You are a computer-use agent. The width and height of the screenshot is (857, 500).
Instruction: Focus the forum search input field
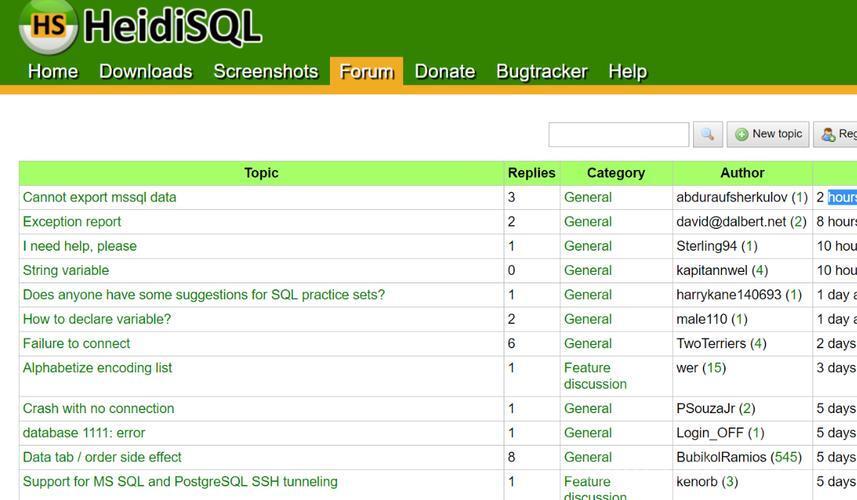click(619, 134)
